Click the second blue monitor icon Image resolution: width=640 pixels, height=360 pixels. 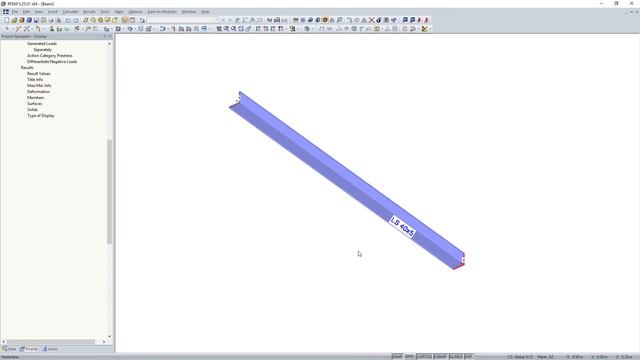[412, 20]
